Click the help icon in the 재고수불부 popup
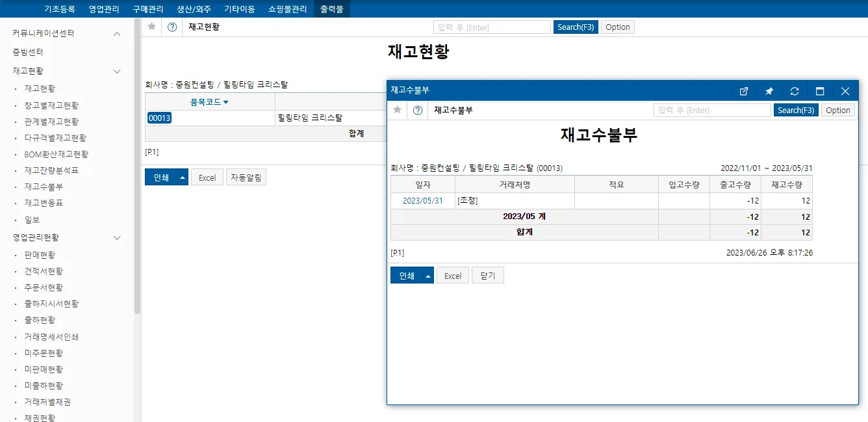This screenshot has width=868, height=422. point(418,111)
